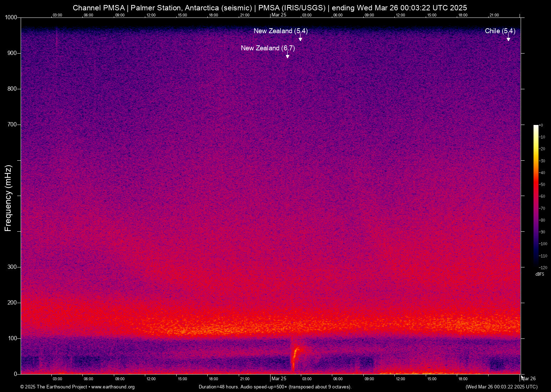Screen dimensions: 551x392
Task: Click the 800 frequency axis value
Action: [12, 89]
